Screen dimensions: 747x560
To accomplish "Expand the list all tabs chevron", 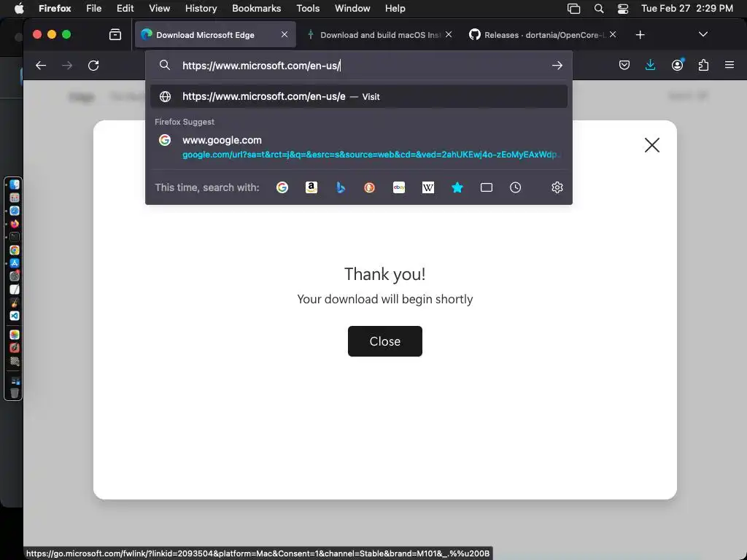I will click(x=703, y=35).
